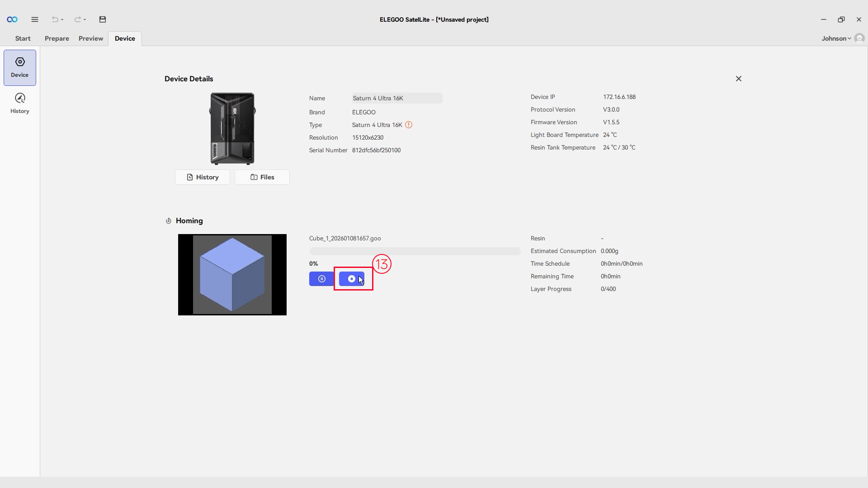The image size is (868, 488).
Task: Open History in the left sidebar
Action: pyautogui.click(x=20, y=103)
